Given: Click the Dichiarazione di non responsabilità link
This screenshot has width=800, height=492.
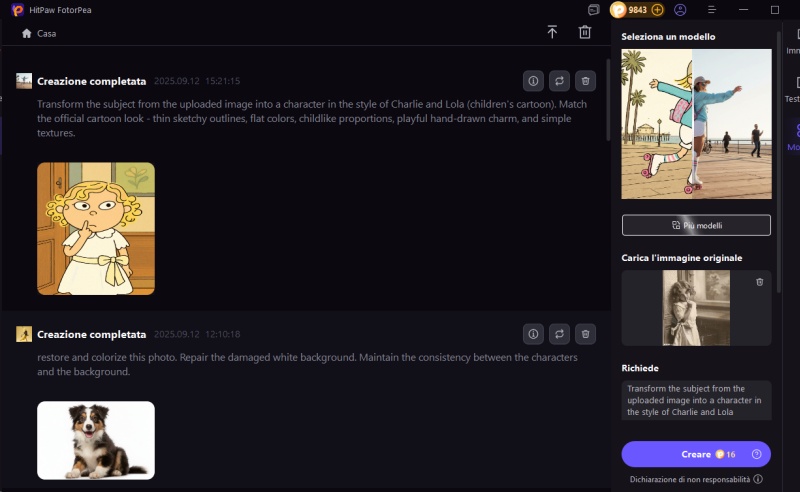Looking at the screenshot, I should [690, 479].
